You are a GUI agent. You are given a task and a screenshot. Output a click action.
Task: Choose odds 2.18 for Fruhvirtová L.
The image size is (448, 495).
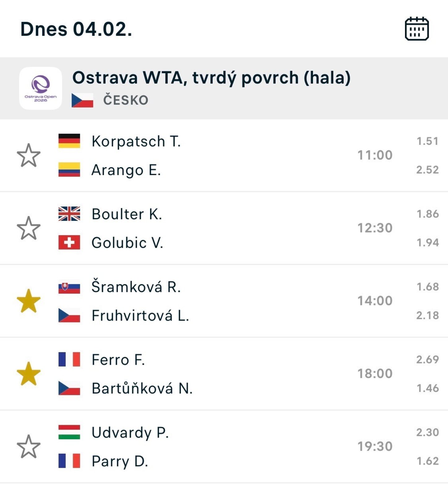tap(427, 315)
